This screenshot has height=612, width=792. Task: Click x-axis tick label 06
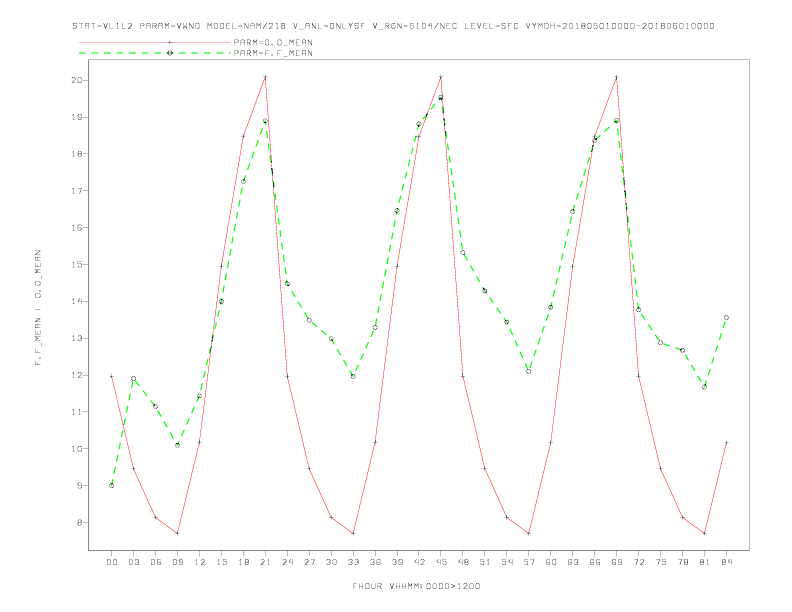[x=156, y=562]
